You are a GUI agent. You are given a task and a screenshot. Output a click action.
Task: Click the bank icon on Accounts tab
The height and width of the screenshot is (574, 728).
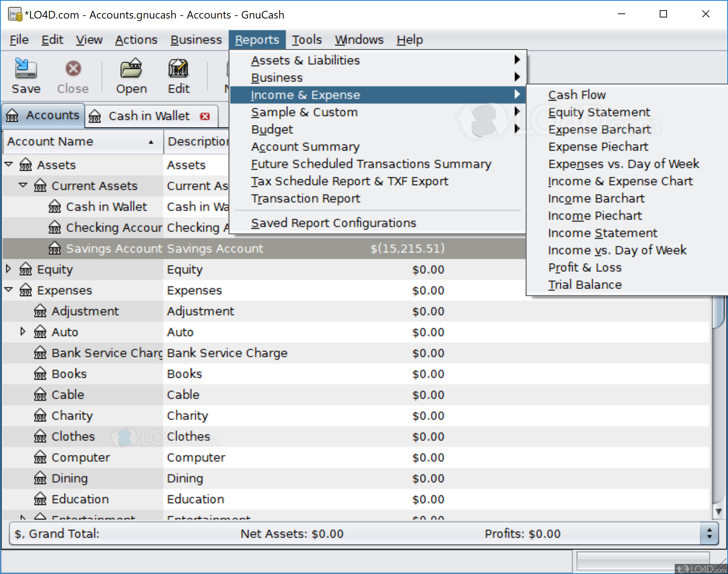pos(12,116)
